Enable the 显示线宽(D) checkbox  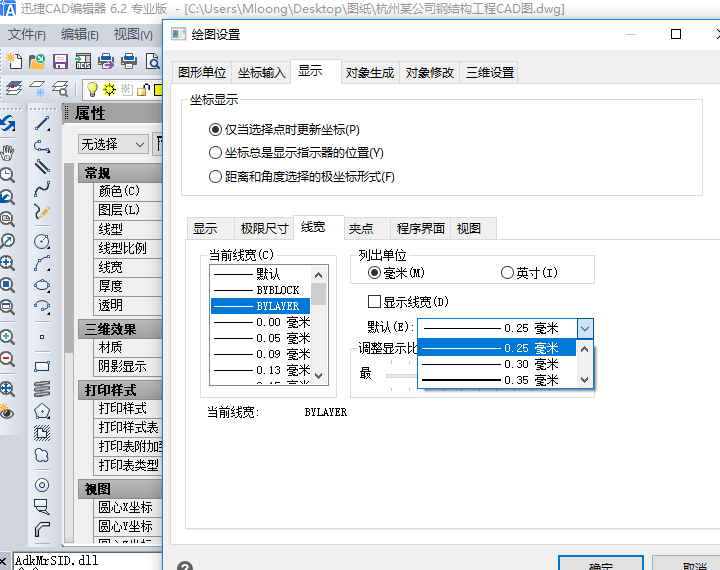coord(374,302)
